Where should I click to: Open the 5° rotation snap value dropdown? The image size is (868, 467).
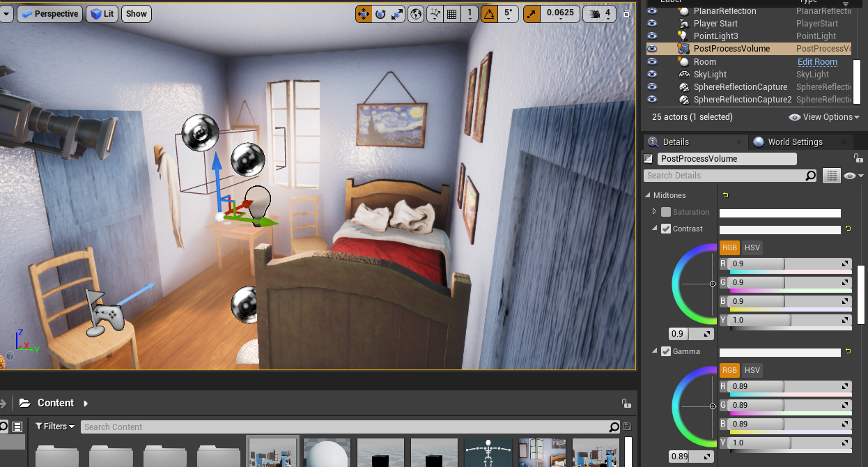pyautogui.click(x=509, y=13)
